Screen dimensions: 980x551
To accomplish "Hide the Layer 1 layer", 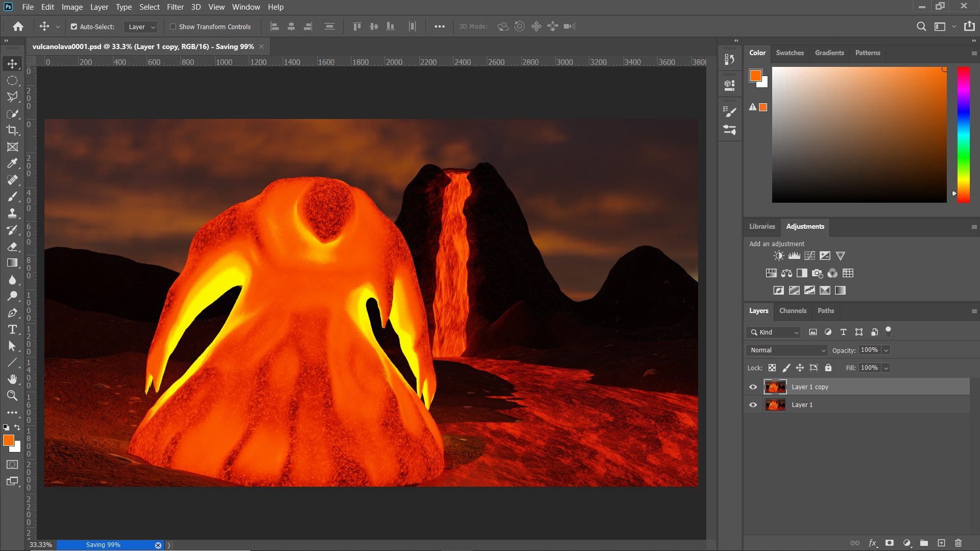I will click(753, 405).
